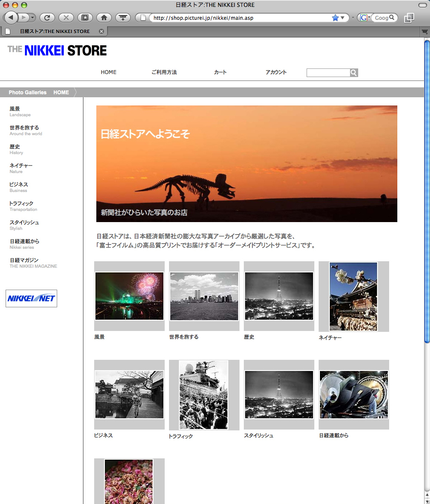Click the トラフィック caption under ship photo

181,436
